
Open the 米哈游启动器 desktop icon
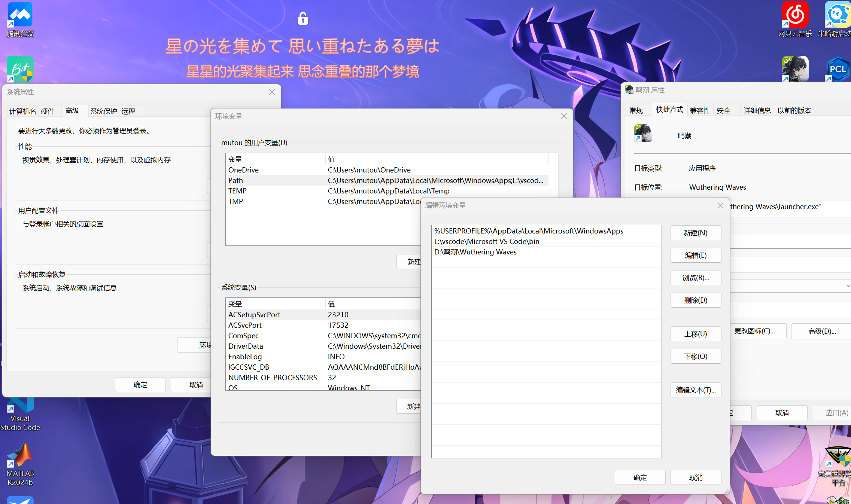coord(837,15)
